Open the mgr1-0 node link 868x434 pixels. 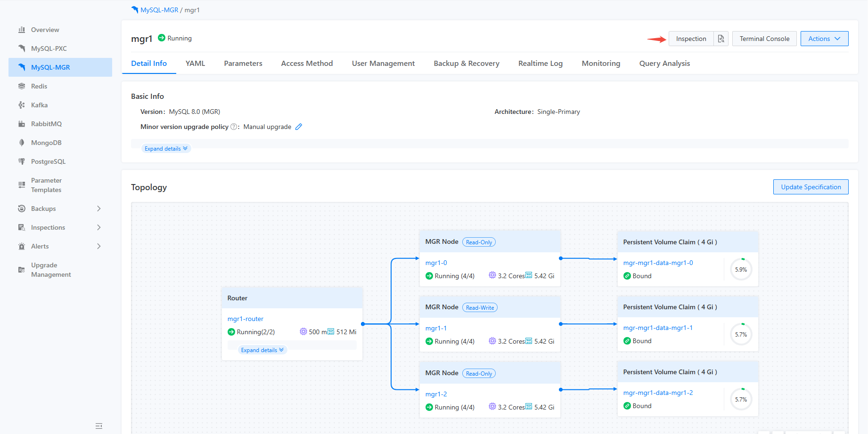tap(435, 263)
